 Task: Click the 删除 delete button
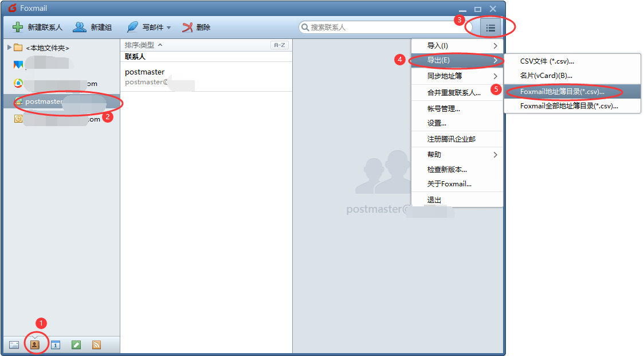pos(197,27)
